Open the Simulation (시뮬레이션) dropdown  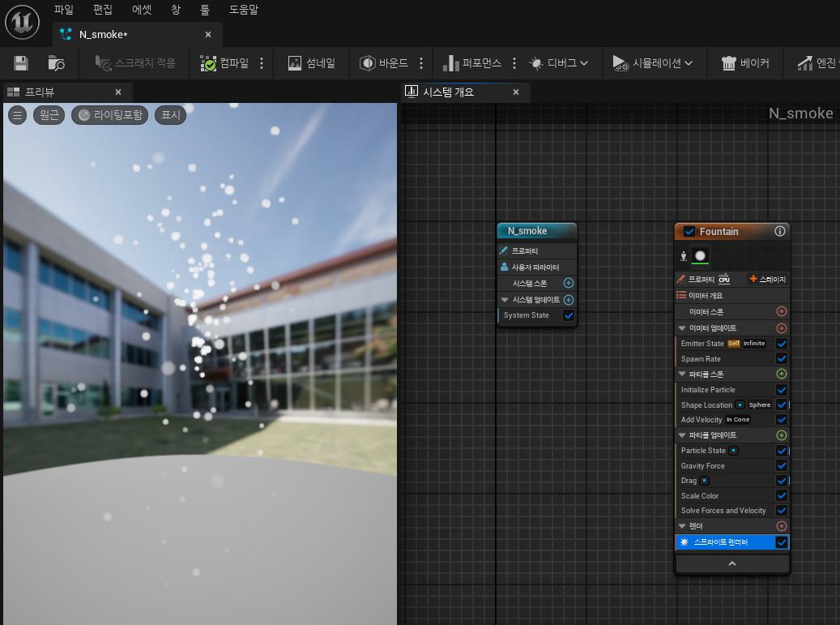(653, 63)
